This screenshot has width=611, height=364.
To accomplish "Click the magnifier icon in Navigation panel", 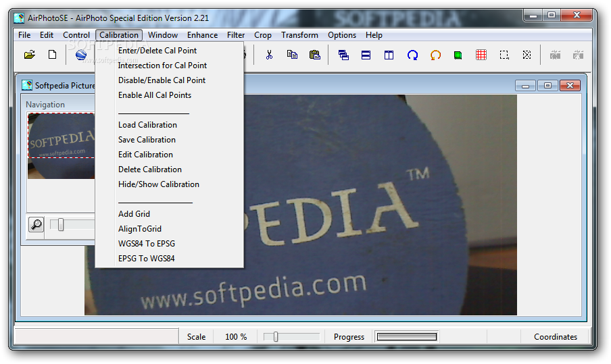I will pyautogui.click(x=36, y=225).
